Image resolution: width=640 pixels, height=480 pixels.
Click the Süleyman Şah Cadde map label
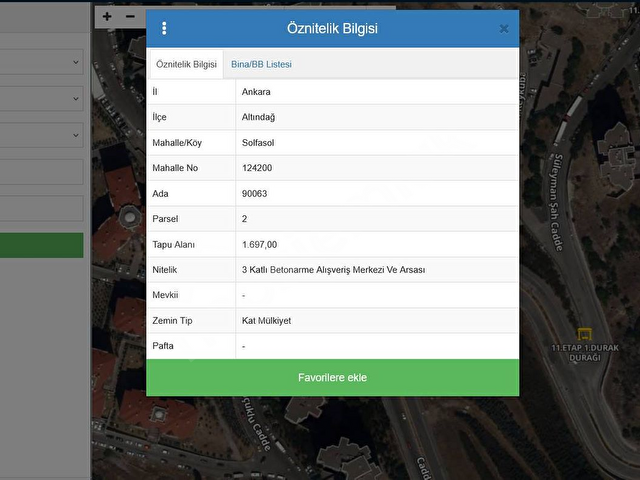[557, 202]
